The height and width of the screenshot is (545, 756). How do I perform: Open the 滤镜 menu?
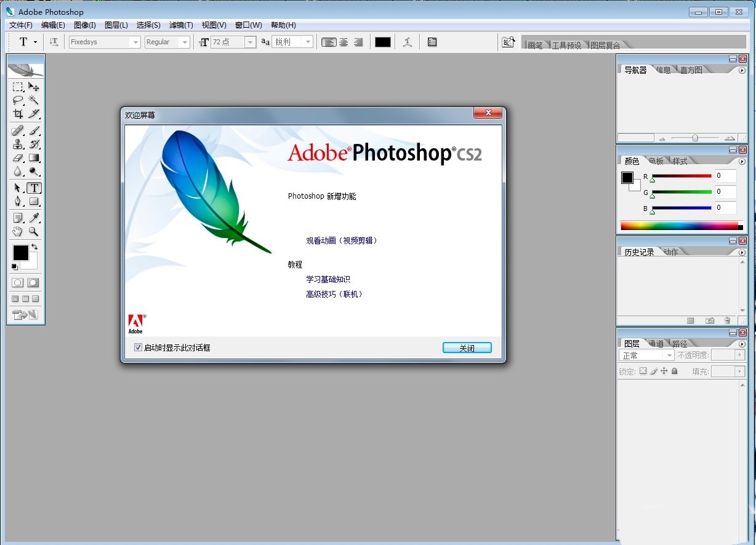pos(180,25)
